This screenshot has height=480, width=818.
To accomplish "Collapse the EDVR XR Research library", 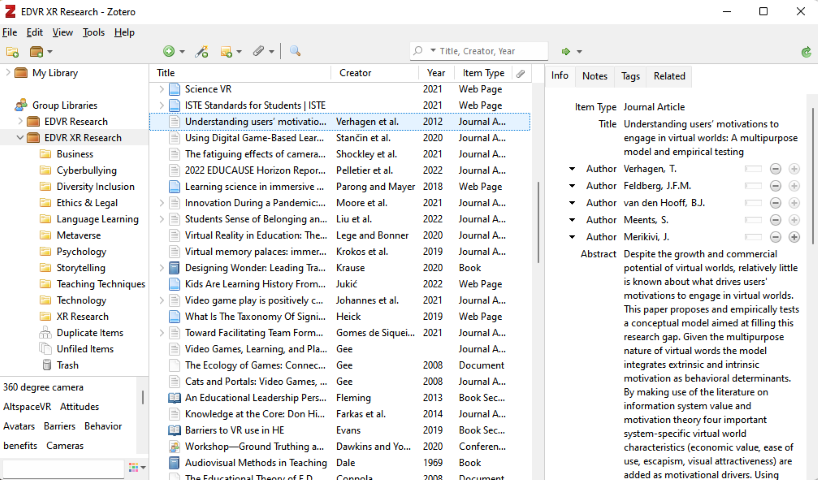I will (20, 138).
